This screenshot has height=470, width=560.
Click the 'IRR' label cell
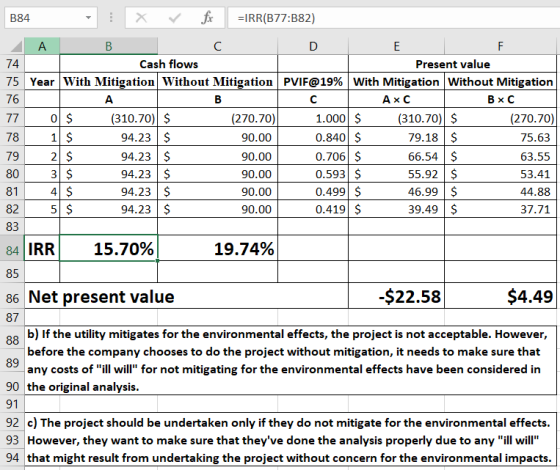tap(42, 249)
